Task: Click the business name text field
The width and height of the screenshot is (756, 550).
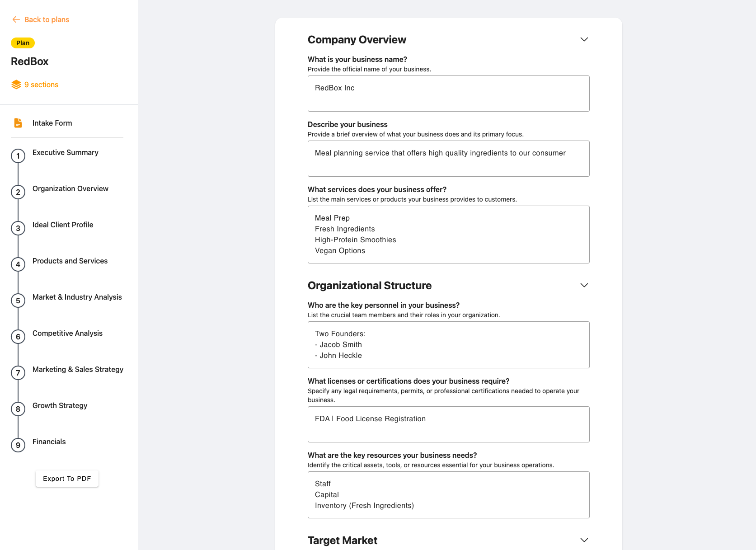Action: [x=448, y=94]
